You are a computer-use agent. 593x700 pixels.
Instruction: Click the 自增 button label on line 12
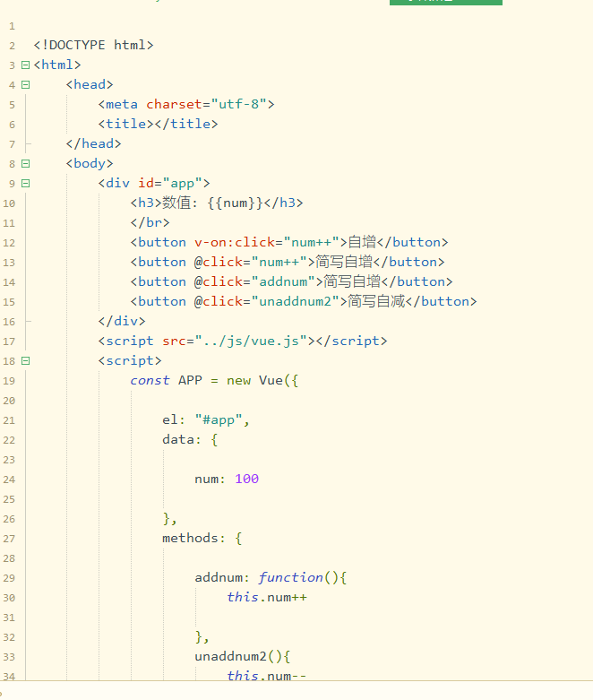362,242
